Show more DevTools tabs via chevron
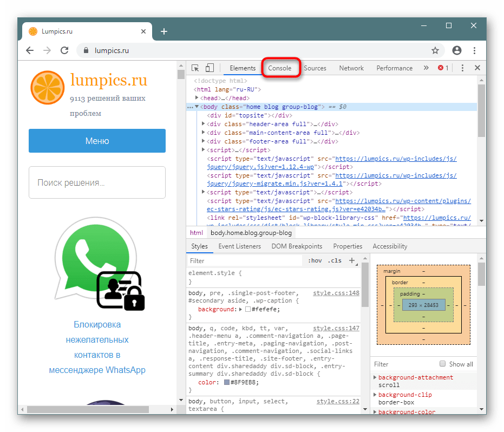This screenshot has width=504, height=432. point(426,68)
